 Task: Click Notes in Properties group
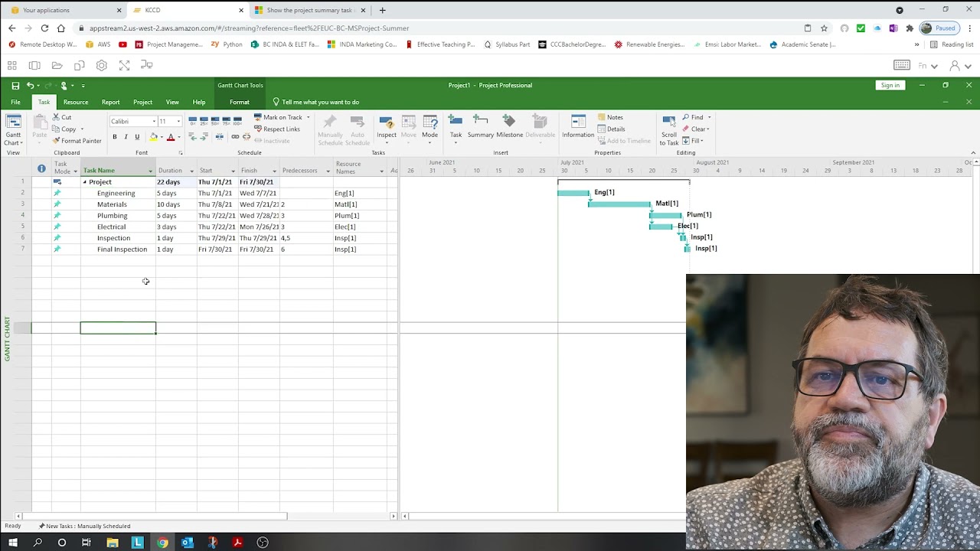pos(610,117)
